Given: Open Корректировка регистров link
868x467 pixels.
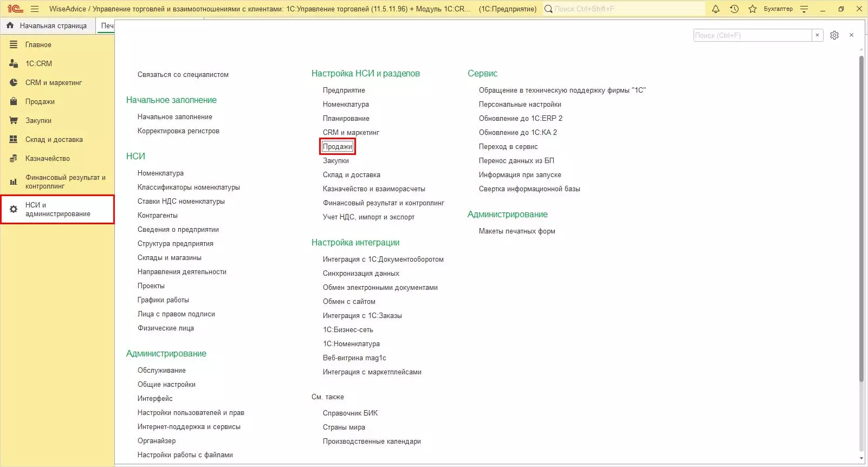Looking at the screenshot, I should [178, 131].
